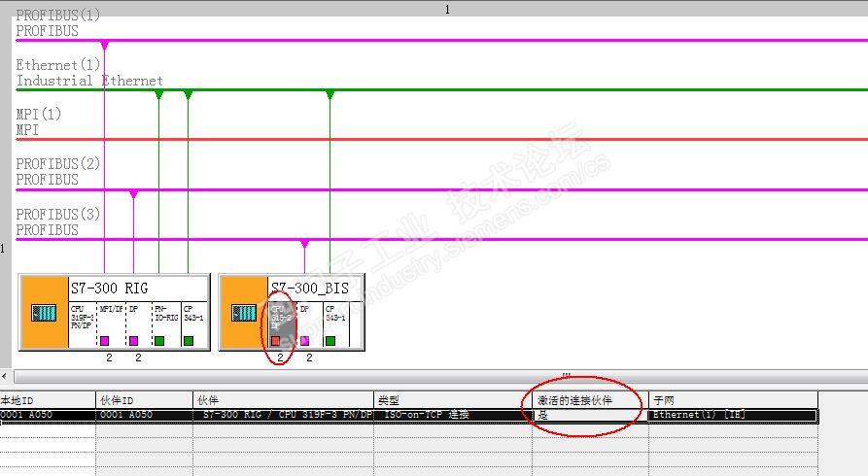This screenshot has height=476, width=868.
Task: Click magenta DP interface square in S7-300 RIG
Action: click(133, 341)
